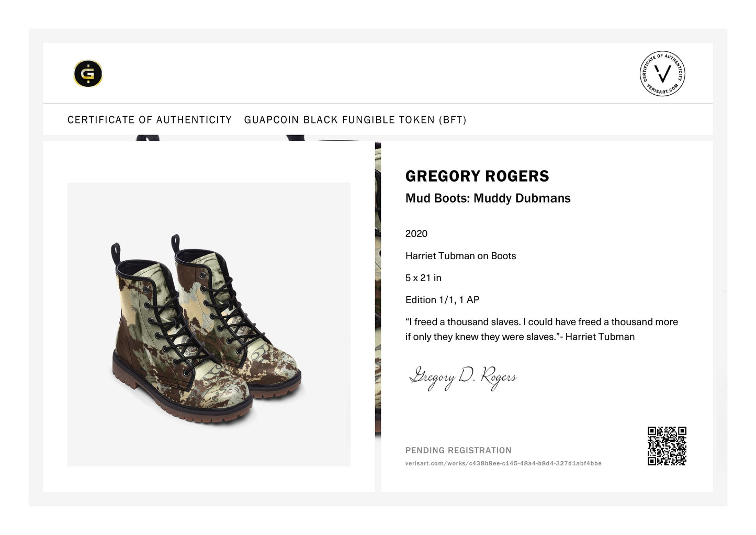
Task: Open the verisart.com/works registration URL
Action: coord(503,463)
